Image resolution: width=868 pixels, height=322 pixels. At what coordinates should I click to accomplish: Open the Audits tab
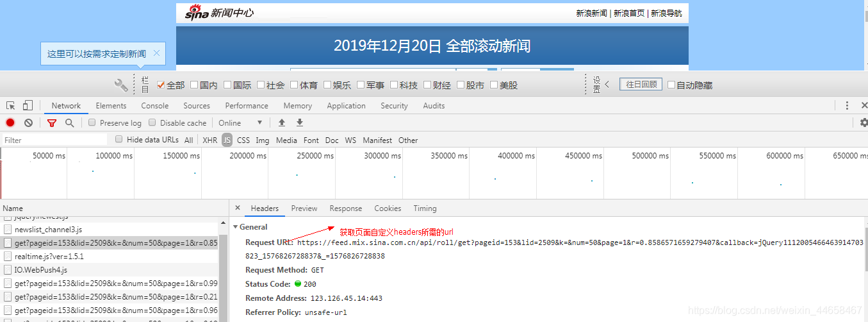pyautogui.click(x=434, y=106)
